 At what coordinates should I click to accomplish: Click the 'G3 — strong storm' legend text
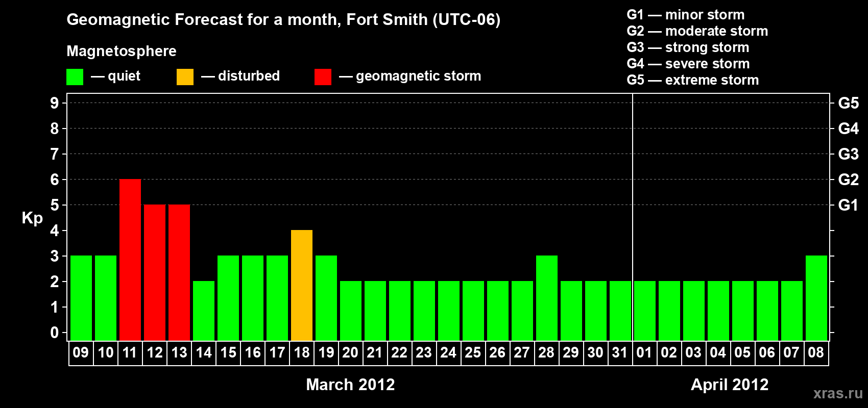688,47
